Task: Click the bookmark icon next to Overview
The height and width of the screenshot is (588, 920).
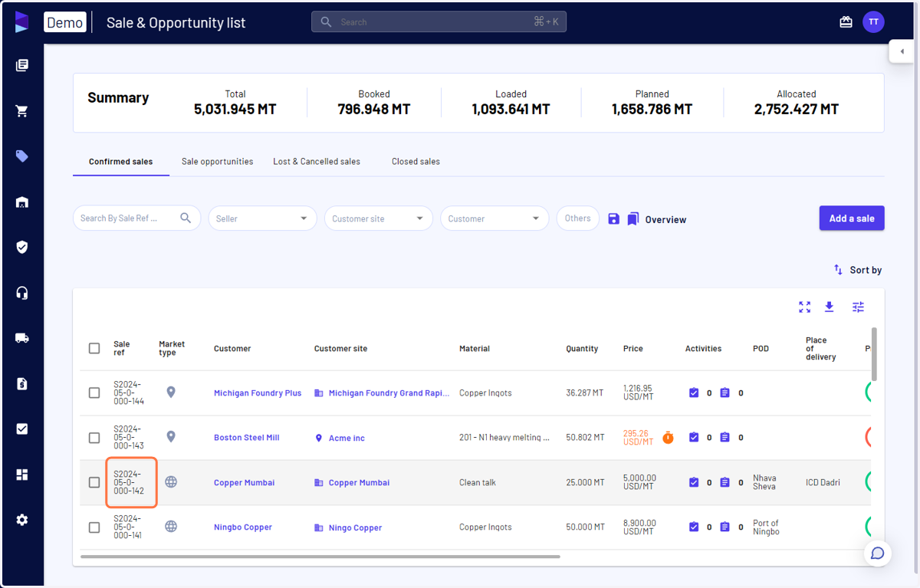Action: coord(632,219)
